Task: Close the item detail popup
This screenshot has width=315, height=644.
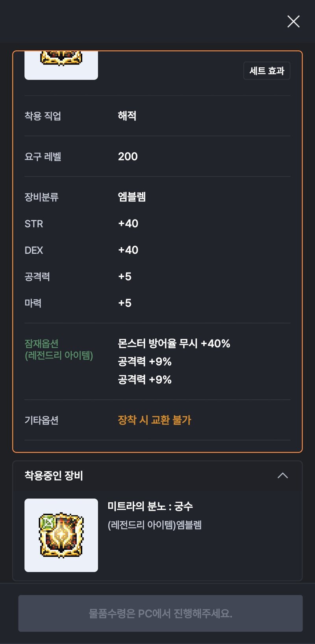Action: tap(293, 21)
